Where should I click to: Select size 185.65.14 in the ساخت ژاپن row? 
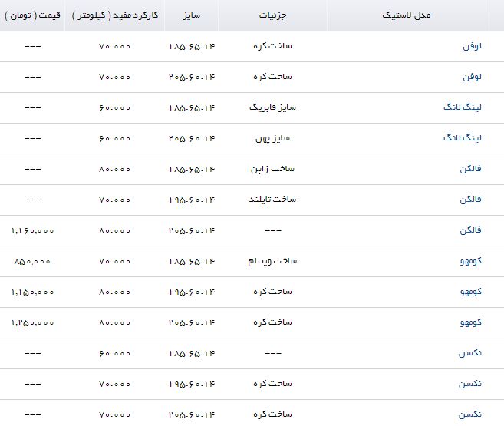(x=192, y=169)
